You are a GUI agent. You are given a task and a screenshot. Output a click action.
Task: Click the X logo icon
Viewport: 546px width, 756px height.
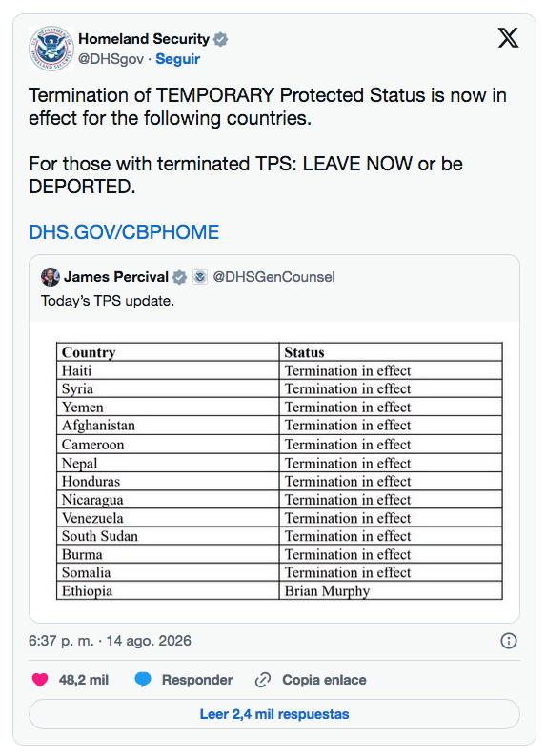508,37
